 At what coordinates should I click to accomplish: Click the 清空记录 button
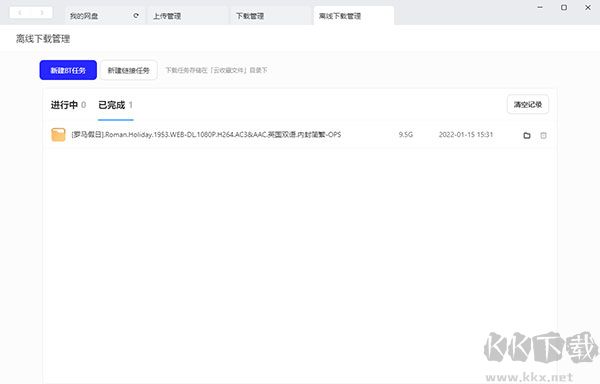tap(528, 104)
